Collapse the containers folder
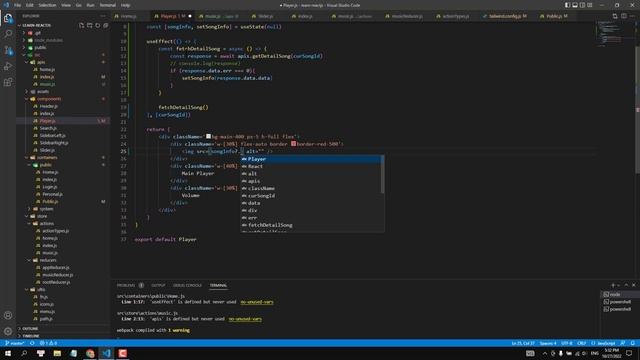 click(47, 158)
